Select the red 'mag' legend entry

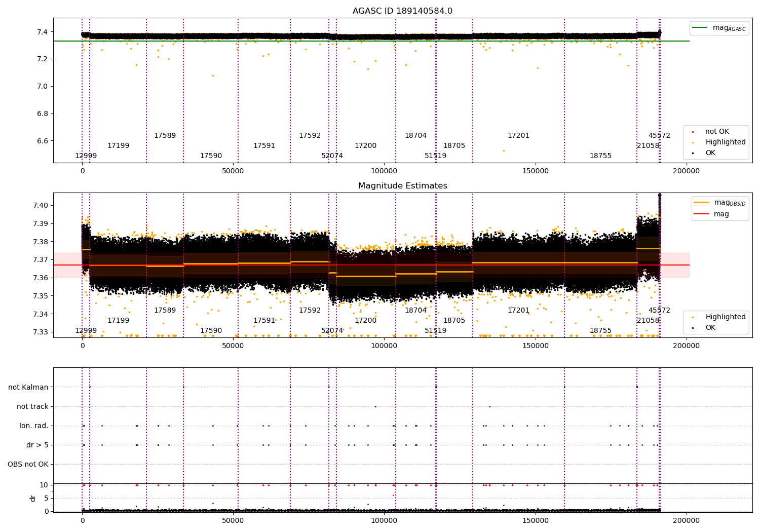pos(712,214)
